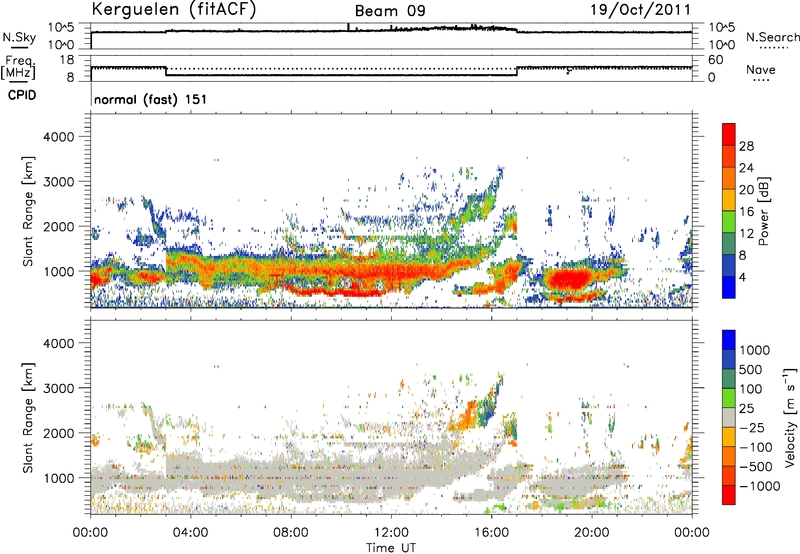Click the 100 value on Velocity colorbar

click(x=751, y=389)
